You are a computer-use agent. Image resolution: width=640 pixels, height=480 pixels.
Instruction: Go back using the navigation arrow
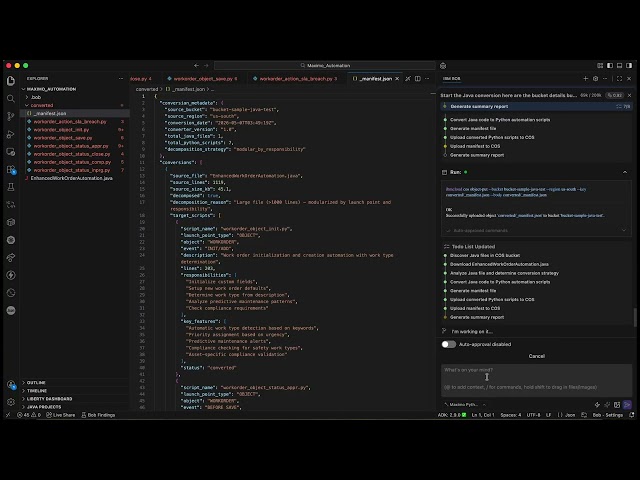click(x=197, y=65)
